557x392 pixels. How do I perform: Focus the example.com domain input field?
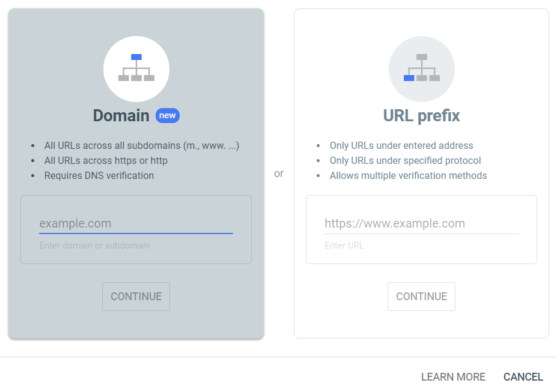[136, 223]
